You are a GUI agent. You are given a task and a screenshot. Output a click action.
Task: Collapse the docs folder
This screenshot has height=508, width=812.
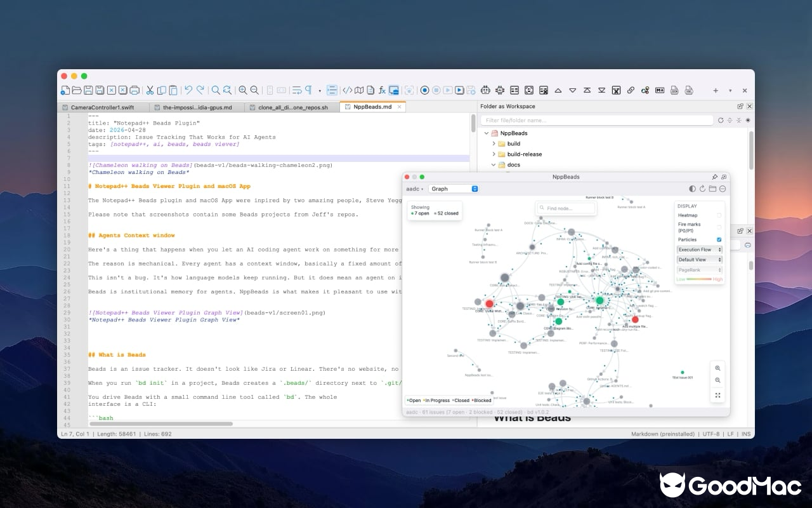click(494, 165)
